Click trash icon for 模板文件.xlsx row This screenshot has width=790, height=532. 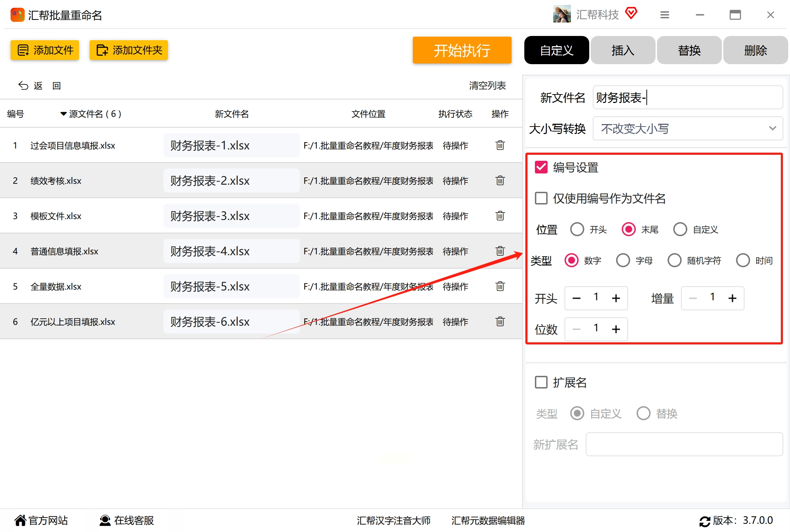tap(500, 216)
